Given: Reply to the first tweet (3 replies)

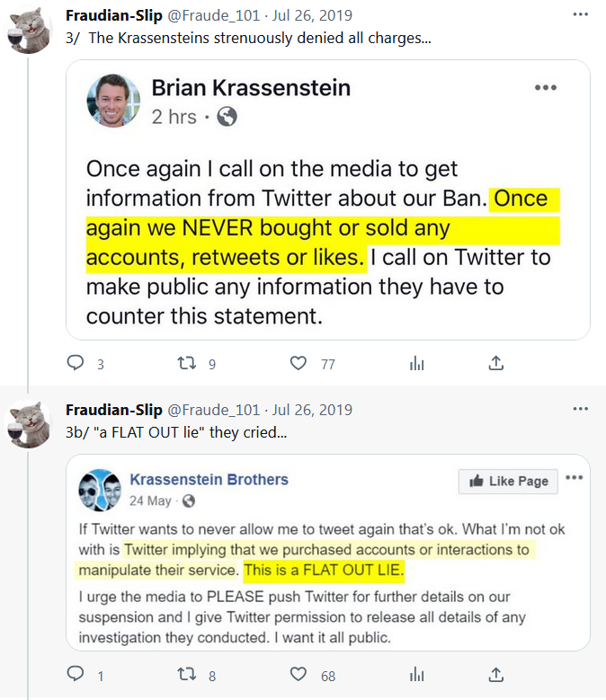Looking at the screenshot, I should coord(76,363).
